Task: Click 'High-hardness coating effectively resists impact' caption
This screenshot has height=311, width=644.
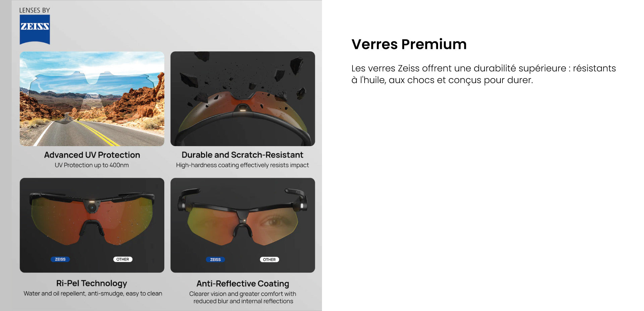Action: coord(243,165)
